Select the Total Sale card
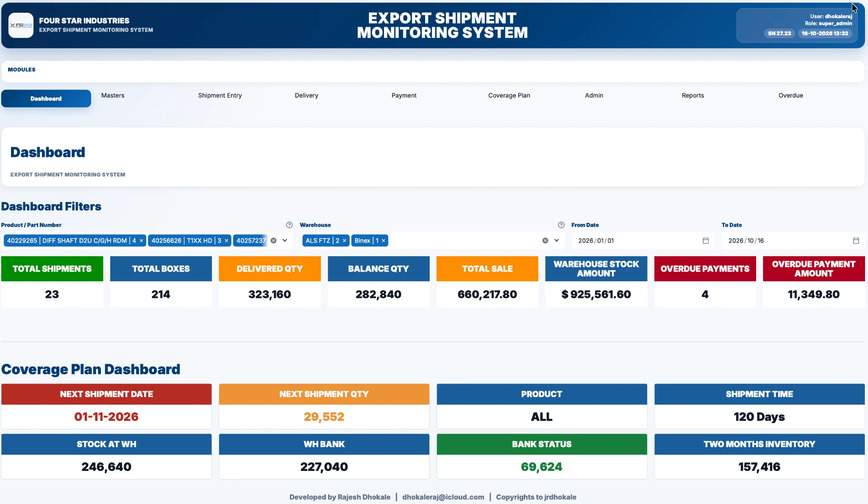Image resolution: width=868 pixels, height=504 pixels. point(487,281)
